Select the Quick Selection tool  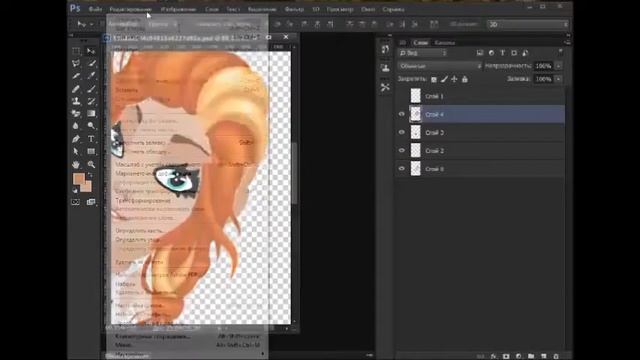(91, 63)
